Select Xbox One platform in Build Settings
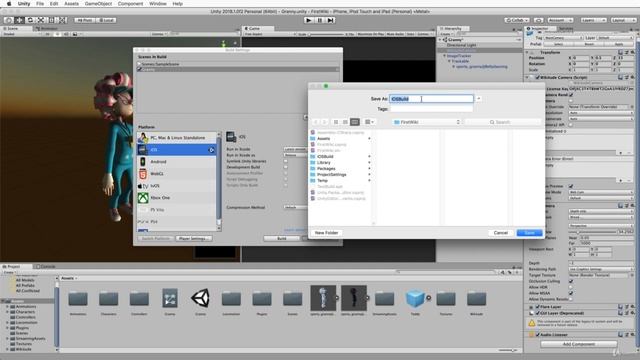The height and width of the screenshot is (360, 640). pos(177,198)
